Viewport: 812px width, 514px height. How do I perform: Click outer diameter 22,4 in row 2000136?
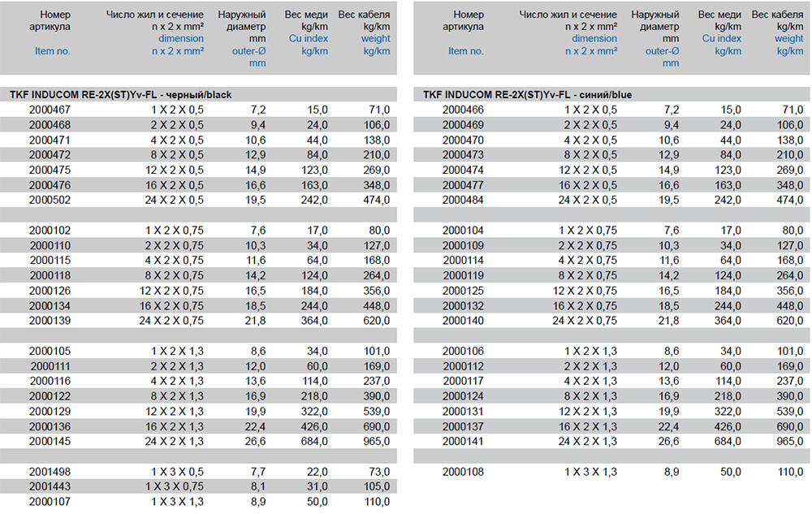255,426
